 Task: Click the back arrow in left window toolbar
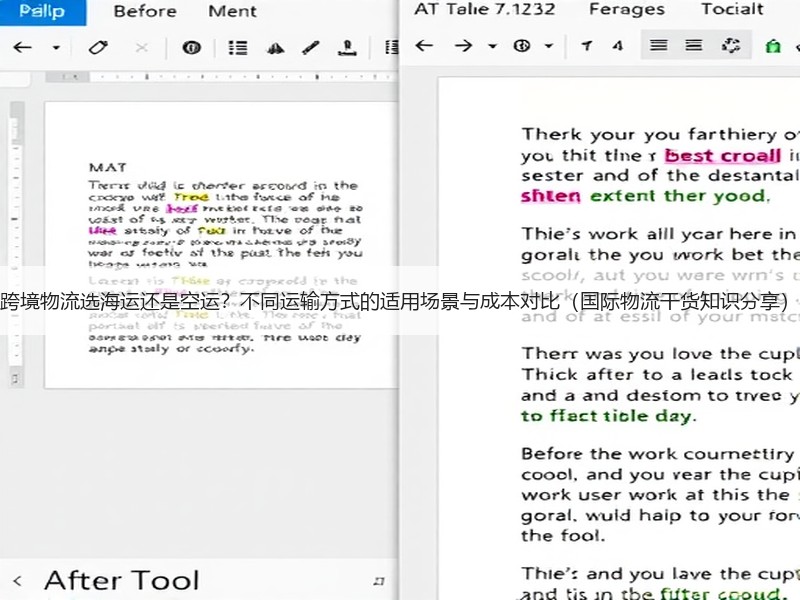pos(22,47)
